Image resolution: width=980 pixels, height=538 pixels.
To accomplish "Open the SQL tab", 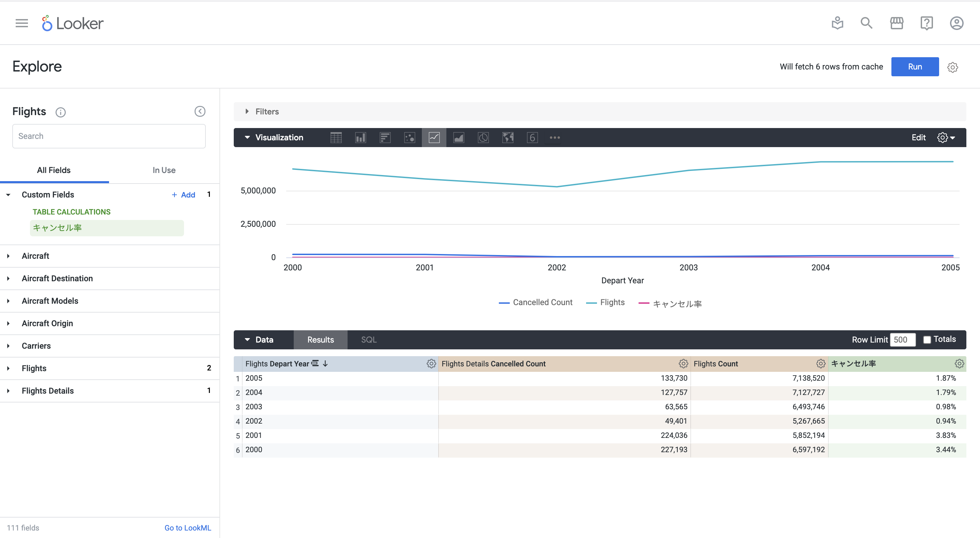I will pos(368,340).
